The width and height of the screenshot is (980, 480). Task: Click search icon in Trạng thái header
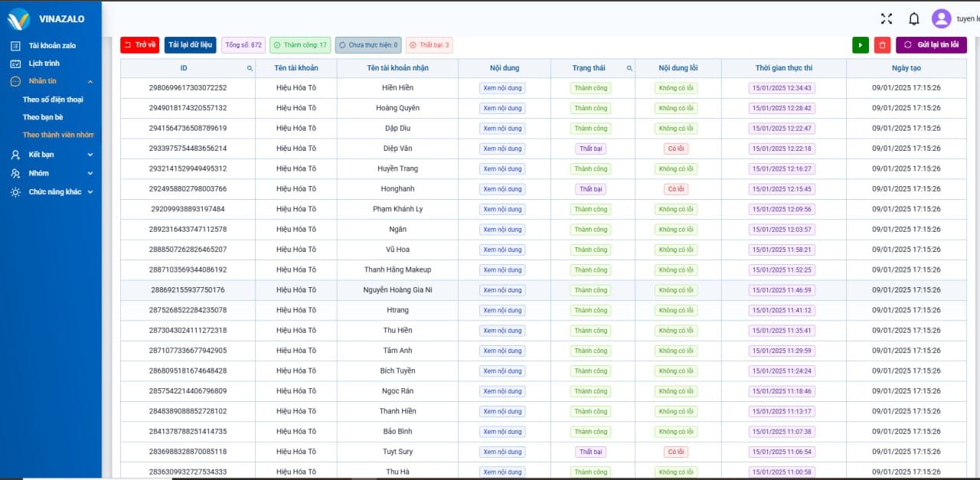(630, 68)
